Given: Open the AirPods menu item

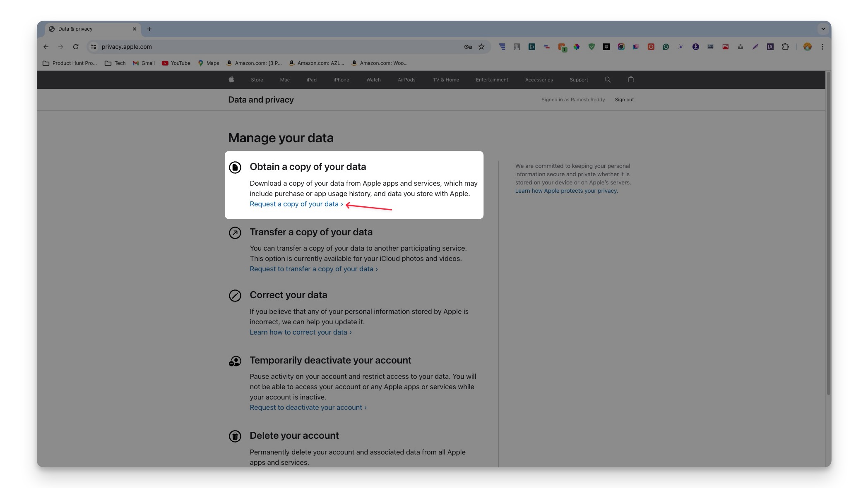Looking at the screenshot, I should tap(406, 80).
